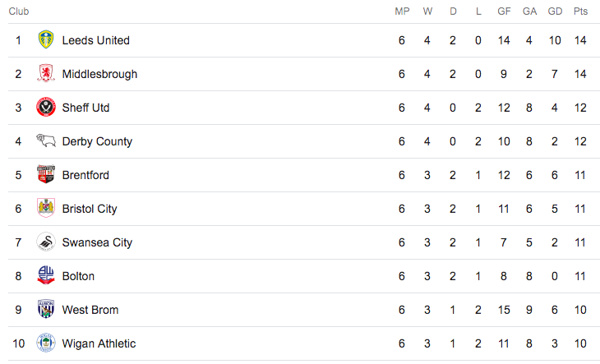This screenshot has height=364, width=600.
Task: Click West Brom's goals-for value 15
Action: click(x=504, y=310)
